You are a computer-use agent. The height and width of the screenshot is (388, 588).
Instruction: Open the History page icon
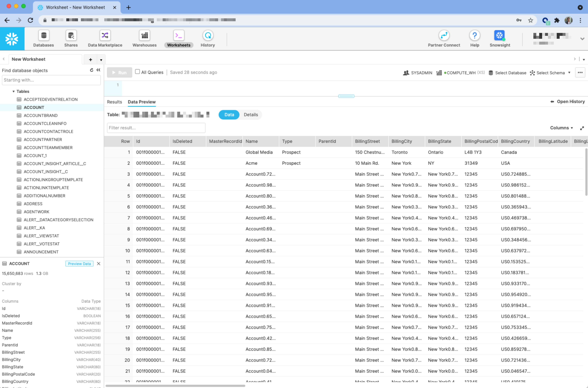click(208, 36)
